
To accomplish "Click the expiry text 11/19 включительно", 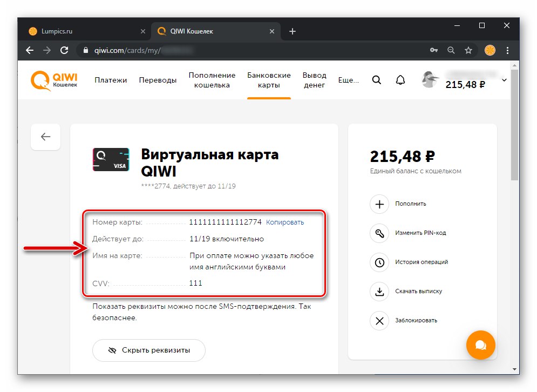I will 226,239.
